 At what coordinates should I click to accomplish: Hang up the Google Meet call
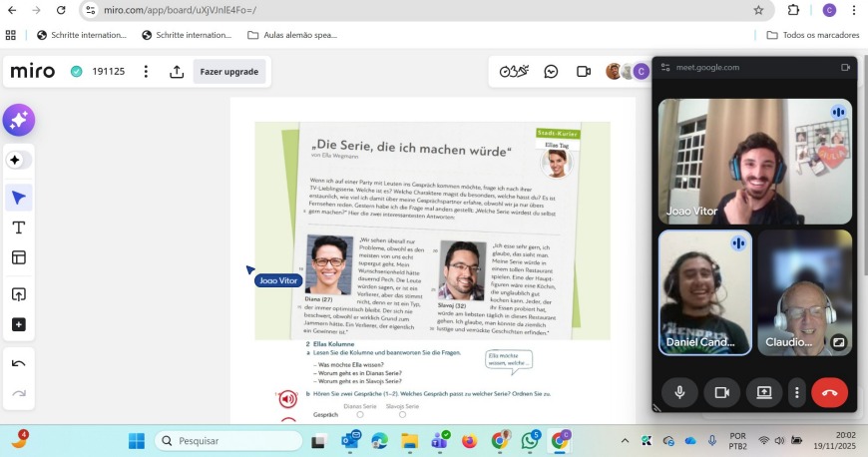click(829, 392)
